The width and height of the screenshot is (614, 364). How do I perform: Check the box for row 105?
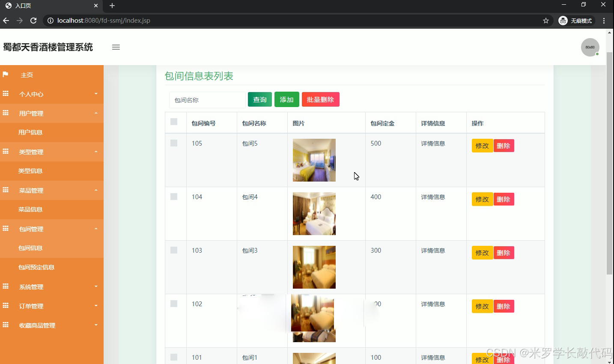pyautogui.click(x=174, y=143)
